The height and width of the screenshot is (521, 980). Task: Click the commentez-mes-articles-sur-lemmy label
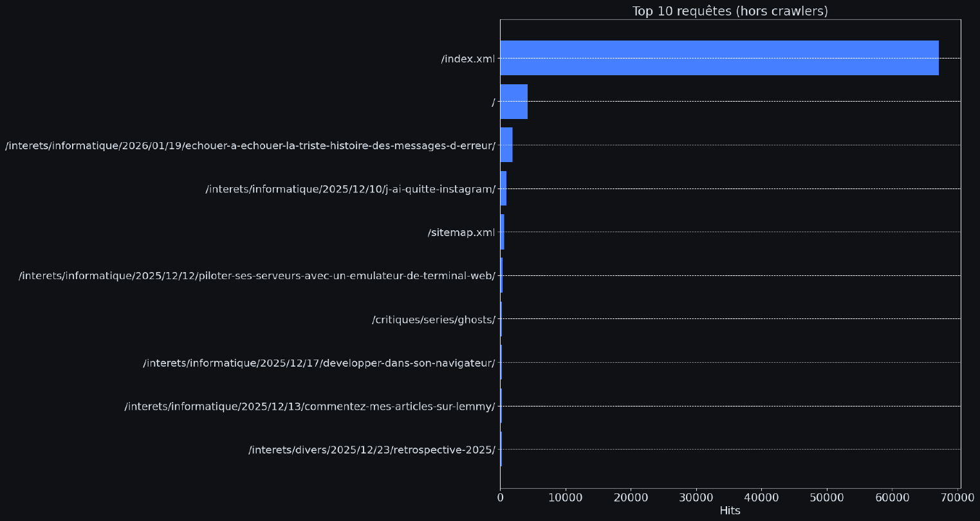click(310, 407)
